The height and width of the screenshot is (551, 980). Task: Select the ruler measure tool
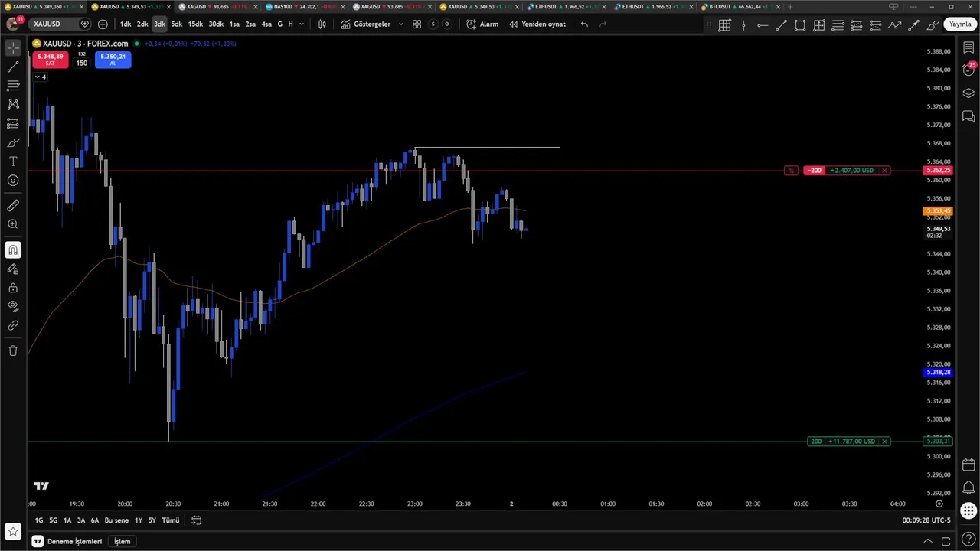13,205
